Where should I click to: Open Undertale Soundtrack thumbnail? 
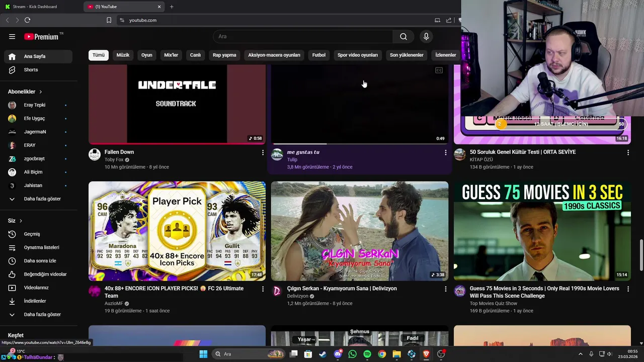pyautogui.click(x=177, y=104)
